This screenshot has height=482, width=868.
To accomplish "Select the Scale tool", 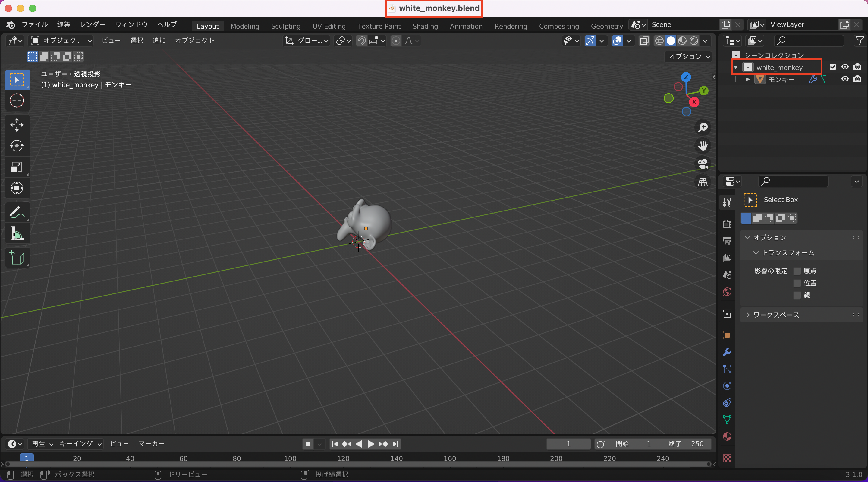I will (x=17, y=167).
